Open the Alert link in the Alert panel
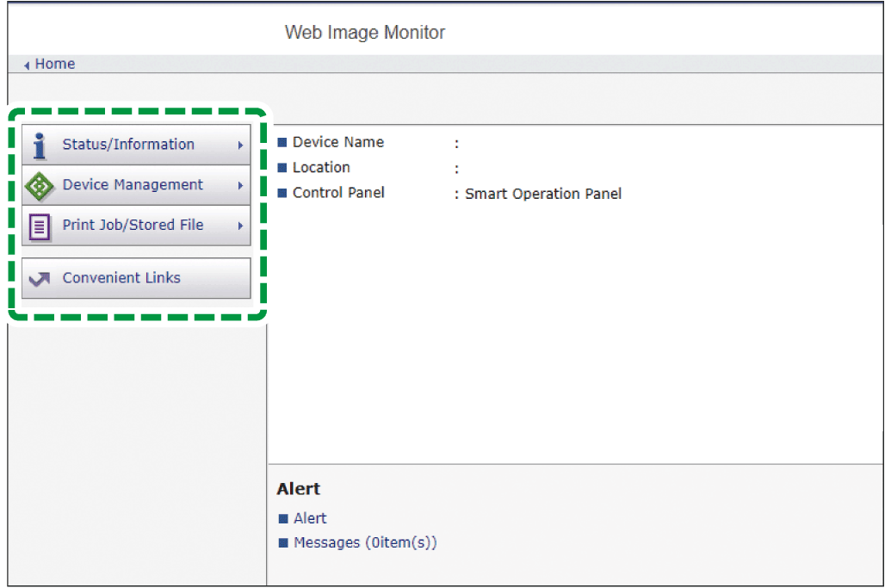Viewport: 885px width, 588px height. coord(310,518)
